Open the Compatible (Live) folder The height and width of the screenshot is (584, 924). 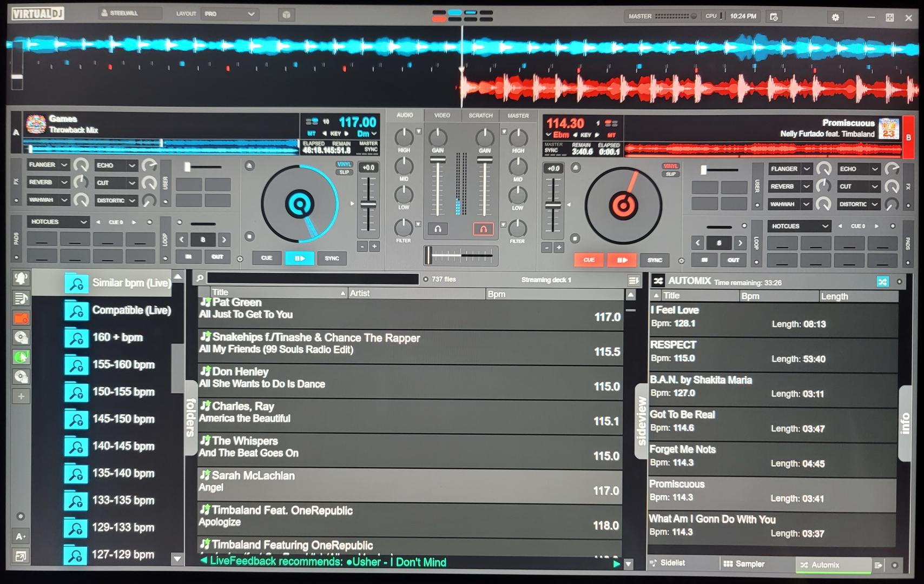(118, 310)
